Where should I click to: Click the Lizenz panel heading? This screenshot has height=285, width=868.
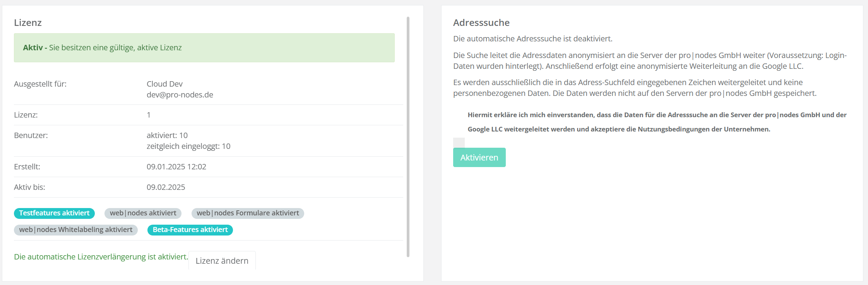[28, 23]
